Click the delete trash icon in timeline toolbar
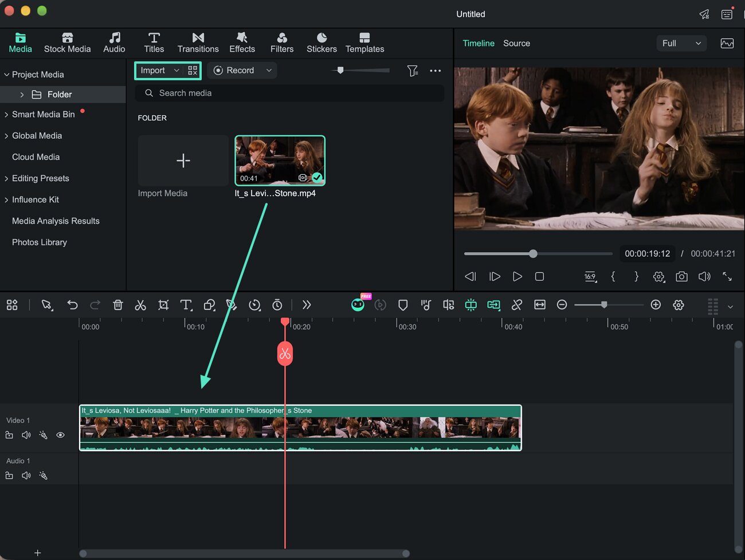745x560 pixels. coord(118,305)
